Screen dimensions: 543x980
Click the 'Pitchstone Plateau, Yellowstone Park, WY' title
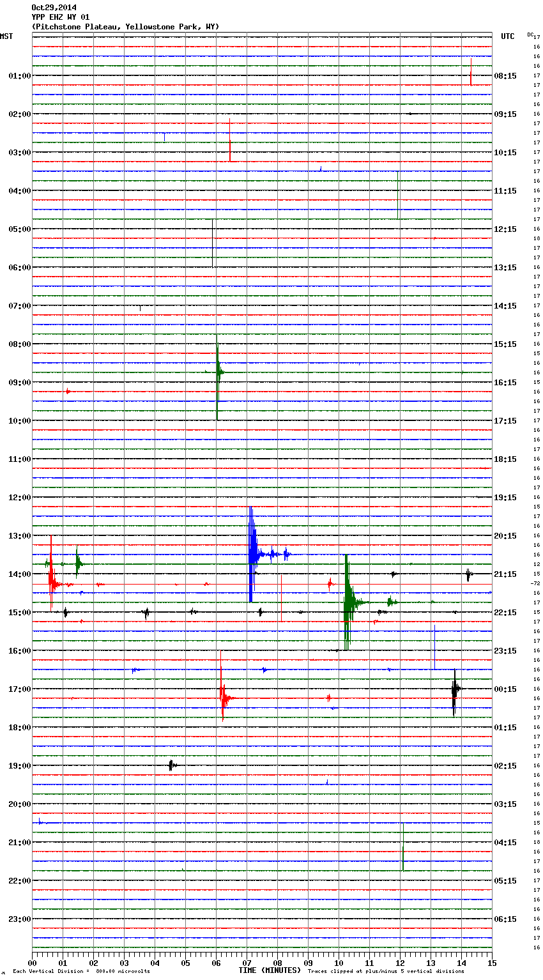point(125,27)
